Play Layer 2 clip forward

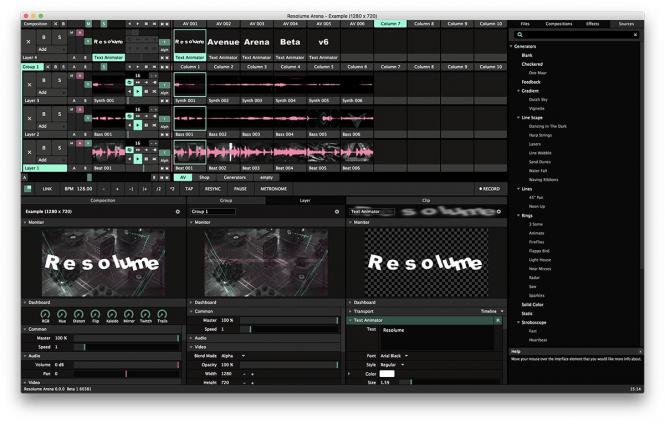point(137,125)
